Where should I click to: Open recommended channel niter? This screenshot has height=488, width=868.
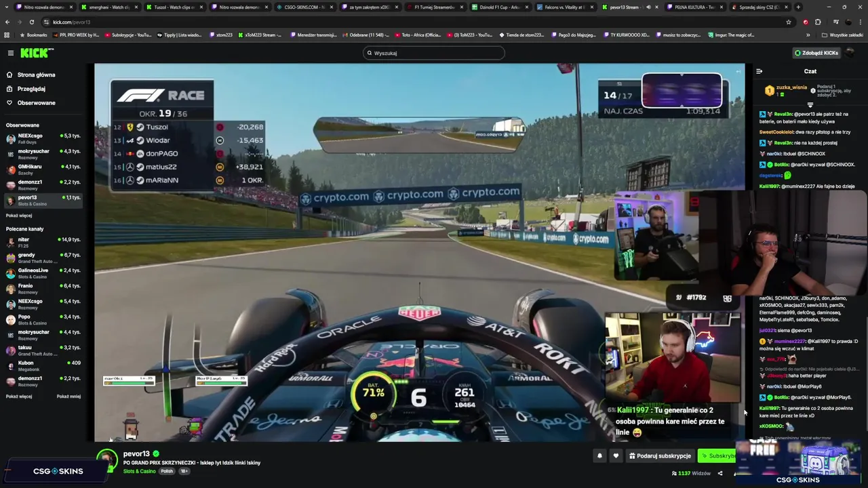coord(42,242)
